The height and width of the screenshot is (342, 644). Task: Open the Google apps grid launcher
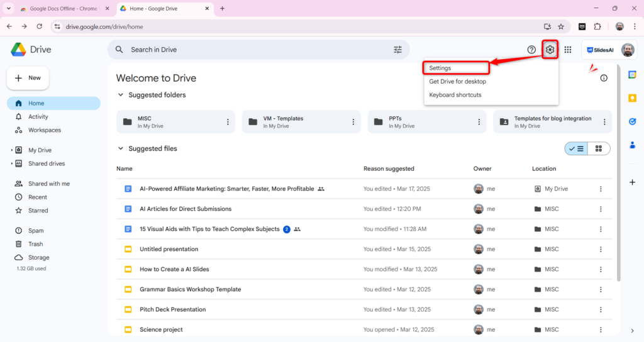[568, 50]
